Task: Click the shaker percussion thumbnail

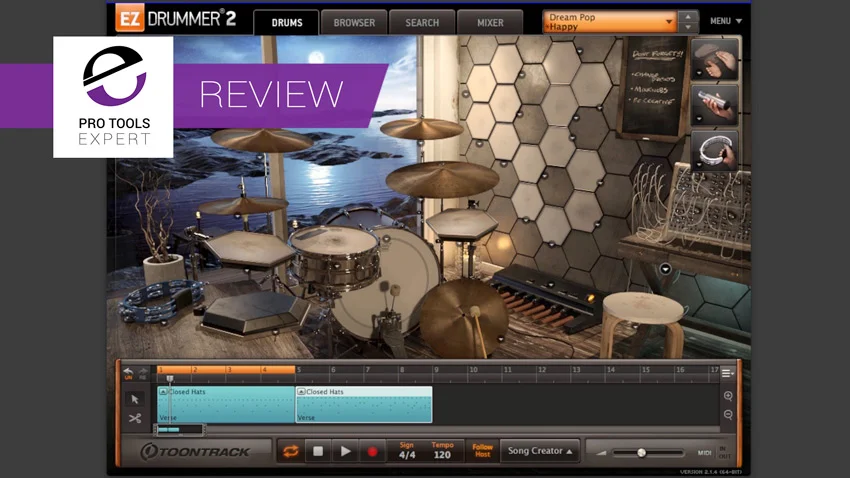Action: pos(714,106)
